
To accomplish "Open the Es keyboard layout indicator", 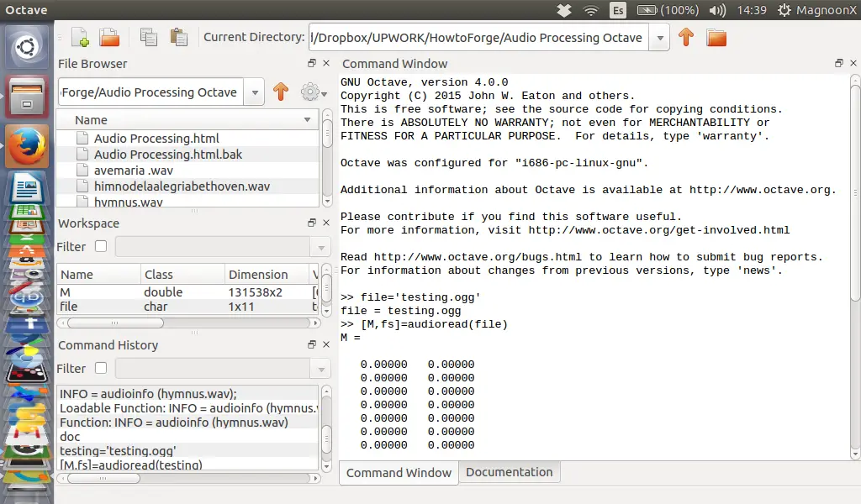I will [618, 10].
